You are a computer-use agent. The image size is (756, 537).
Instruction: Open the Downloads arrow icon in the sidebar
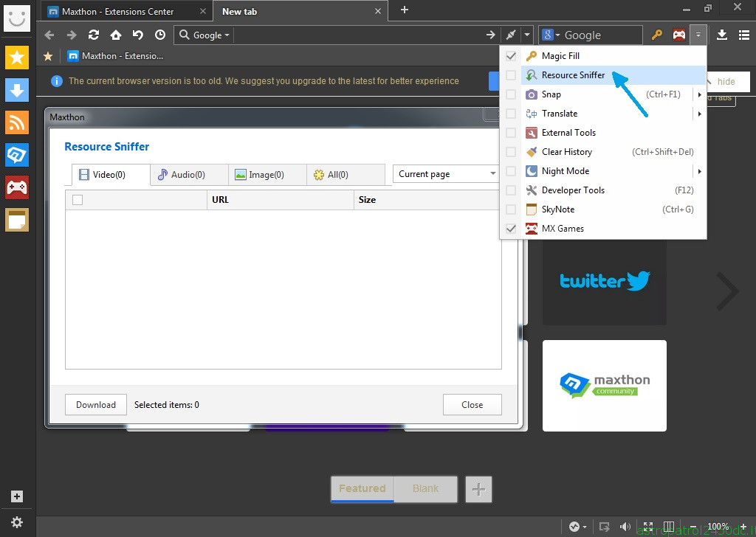[17, 90]
